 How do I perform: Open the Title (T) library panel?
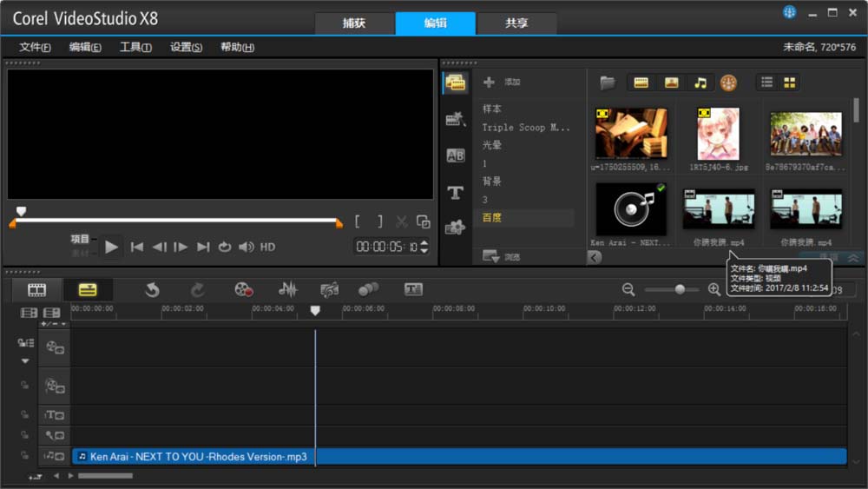[x=455, y=192]
